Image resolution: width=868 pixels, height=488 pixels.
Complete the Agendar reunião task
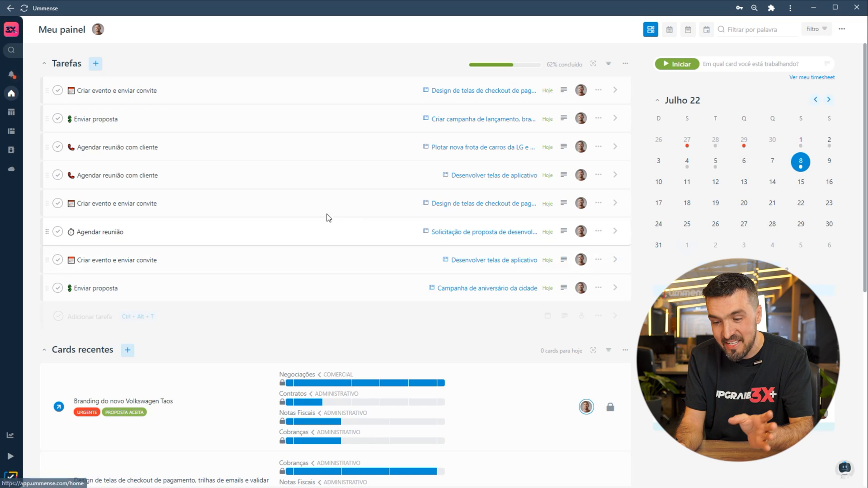click(57, 231)
